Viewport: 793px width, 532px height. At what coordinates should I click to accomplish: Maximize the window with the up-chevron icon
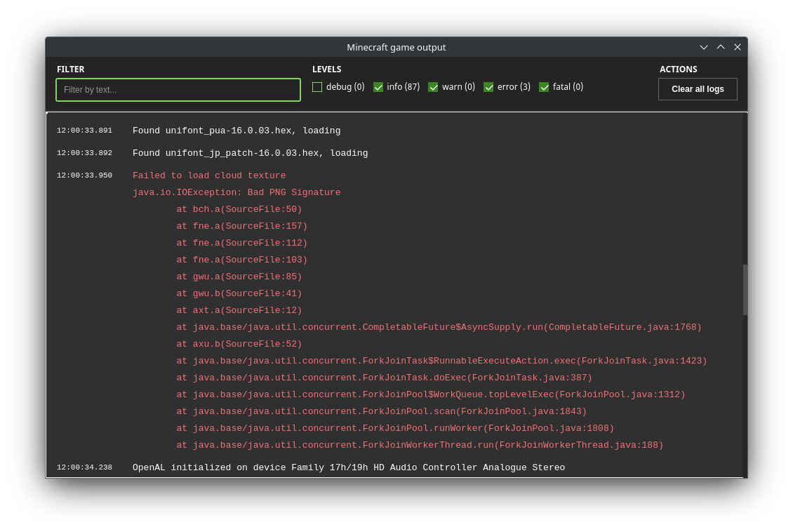coord(721,47)
